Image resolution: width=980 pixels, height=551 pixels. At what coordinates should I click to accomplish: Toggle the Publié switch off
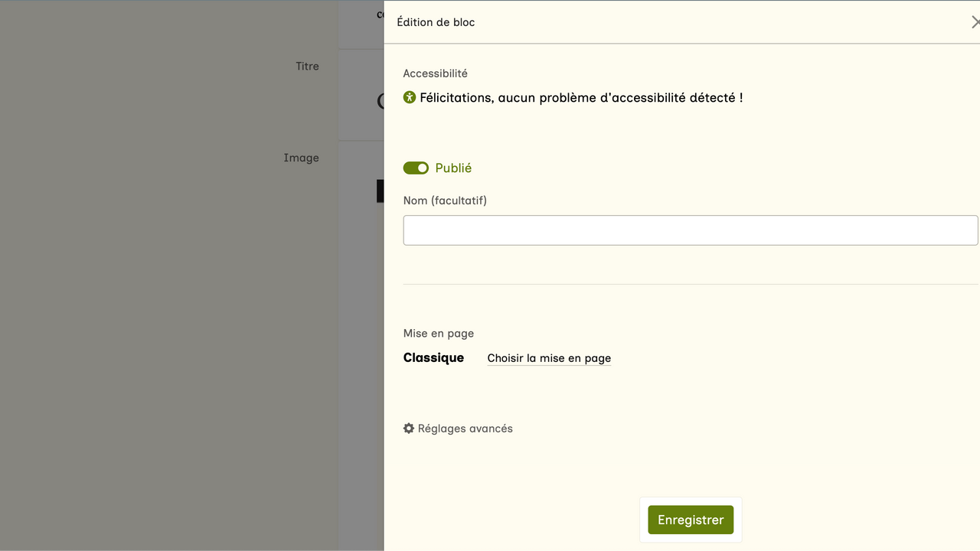tap(416, 168)
